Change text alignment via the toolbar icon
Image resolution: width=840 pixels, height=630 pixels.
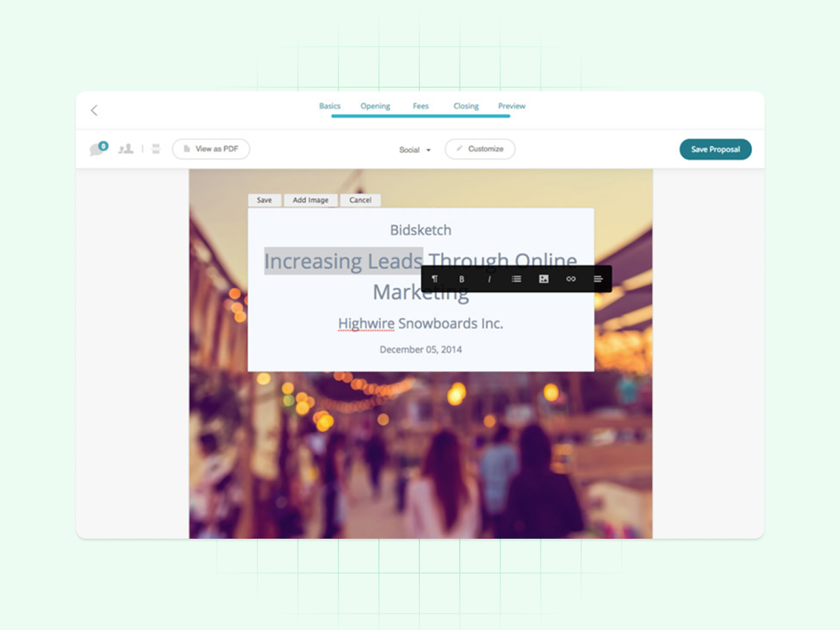click(598, 279)
